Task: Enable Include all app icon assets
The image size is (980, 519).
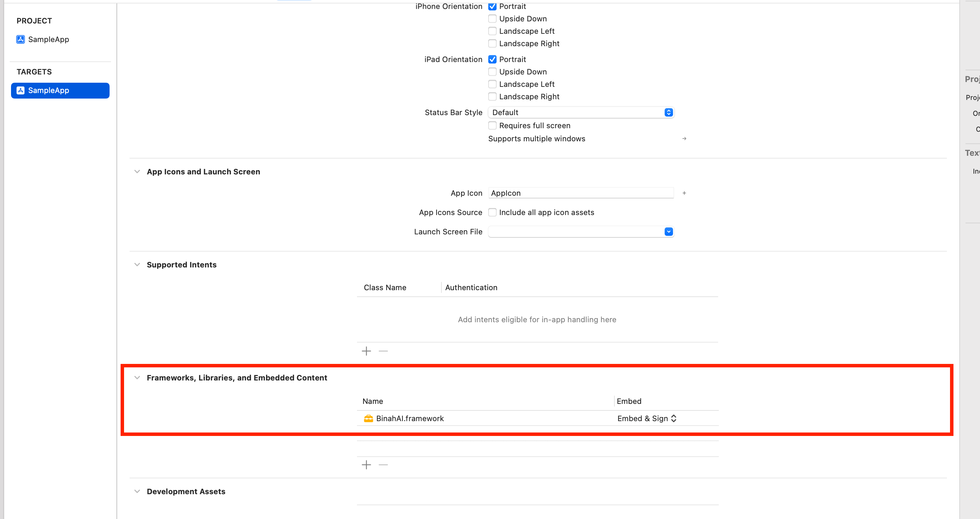Action: (x=492, y=212)
